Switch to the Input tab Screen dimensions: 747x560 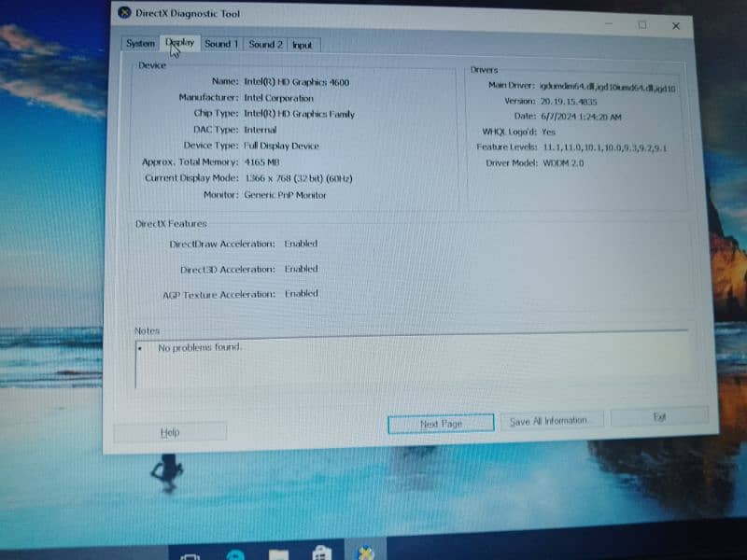tap(303, 45)
